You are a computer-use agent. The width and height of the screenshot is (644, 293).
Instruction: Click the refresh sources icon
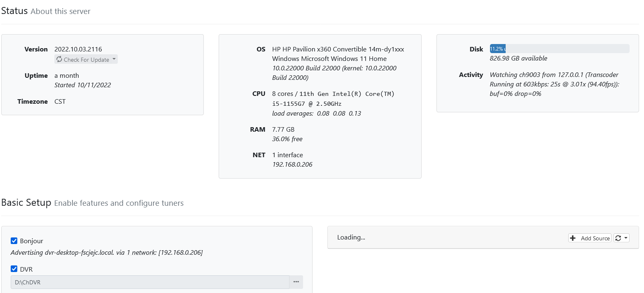coord(618,238)
